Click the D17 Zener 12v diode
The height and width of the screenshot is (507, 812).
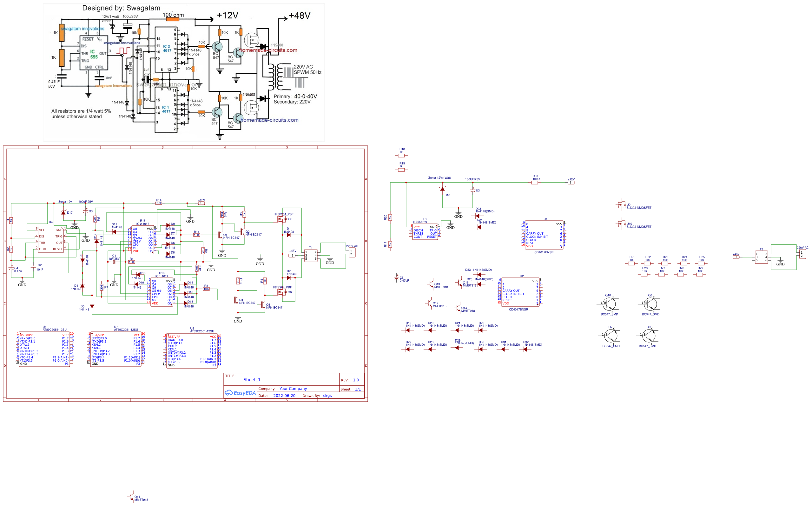click(63, 213)
